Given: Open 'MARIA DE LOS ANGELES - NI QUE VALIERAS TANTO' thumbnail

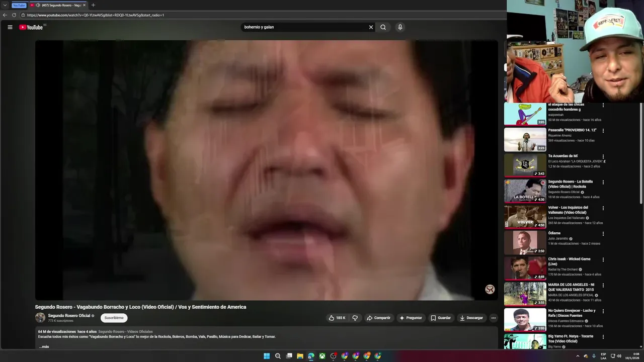Looking at the screenshot, I should 525,294.
